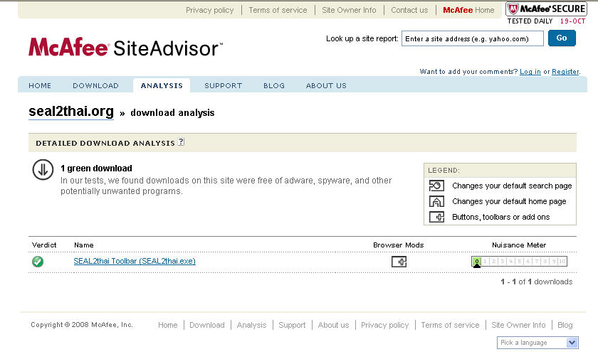The height and width of the screenshot is (364, 598).
Task: Click the default search page legend icon
Action: coord(436,186)
